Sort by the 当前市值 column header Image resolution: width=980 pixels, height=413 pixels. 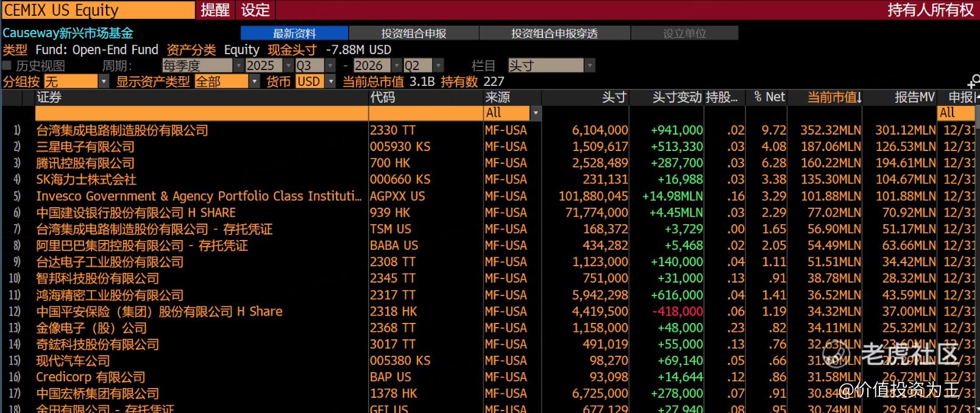[834, 97]
